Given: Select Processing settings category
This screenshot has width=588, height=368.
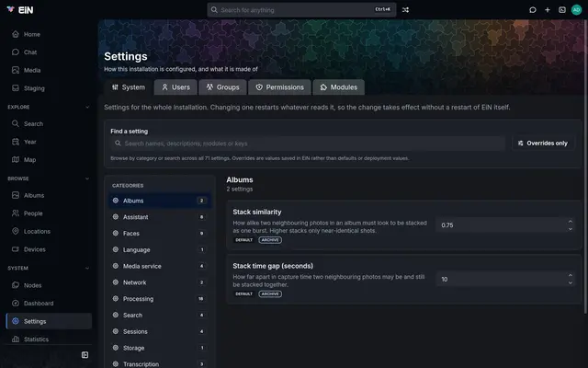Looking at the screenshot, I should point(160,299).
